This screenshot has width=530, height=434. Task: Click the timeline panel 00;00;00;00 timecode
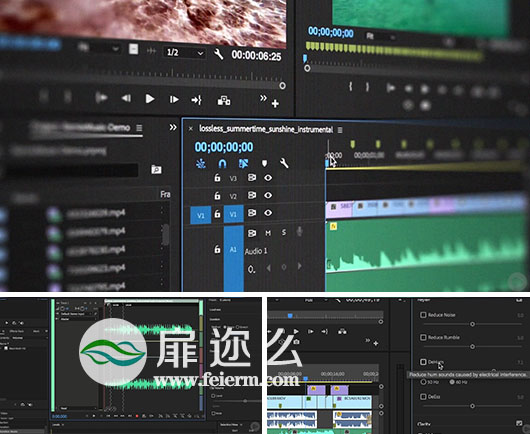224,147
